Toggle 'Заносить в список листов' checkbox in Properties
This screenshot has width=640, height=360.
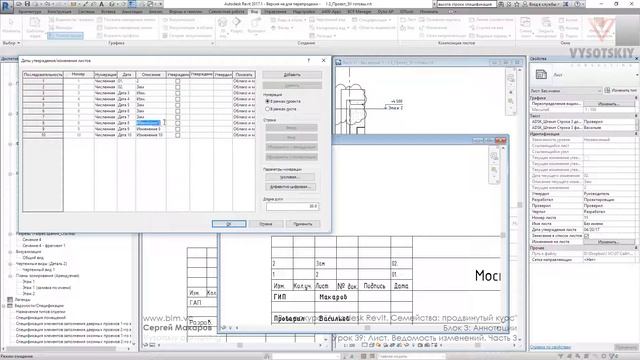point(587,236)
